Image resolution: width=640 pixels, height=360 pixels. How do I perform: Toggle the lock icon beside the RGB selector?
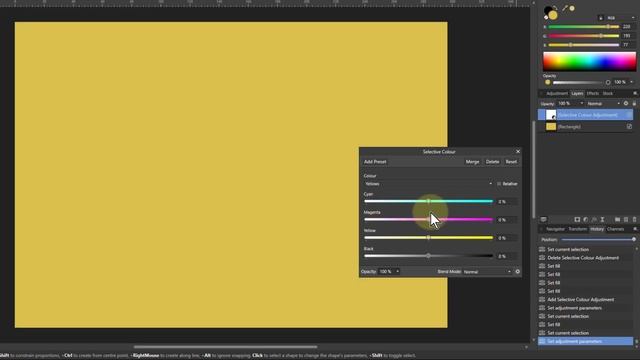600,18
